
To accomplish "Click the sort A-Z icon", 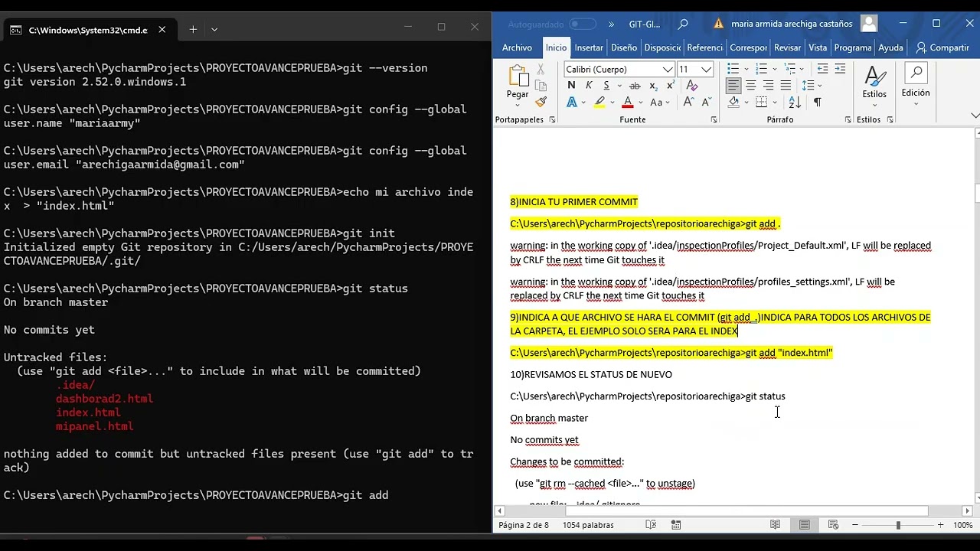I will click(x=795, y=102).
